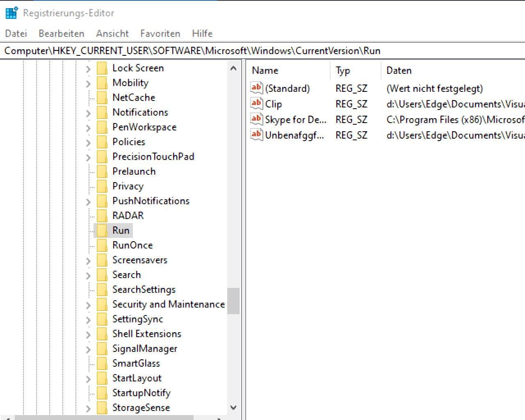Expand the PenWorkspace key
Viewport: 525px width, 420px height.
coord(88,128)
